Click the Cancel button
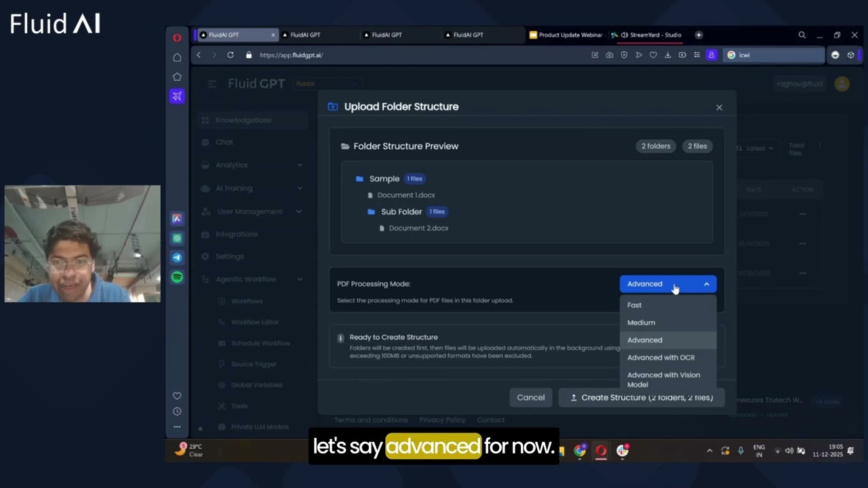The image size is (868, 488). (x=531, y=397)
